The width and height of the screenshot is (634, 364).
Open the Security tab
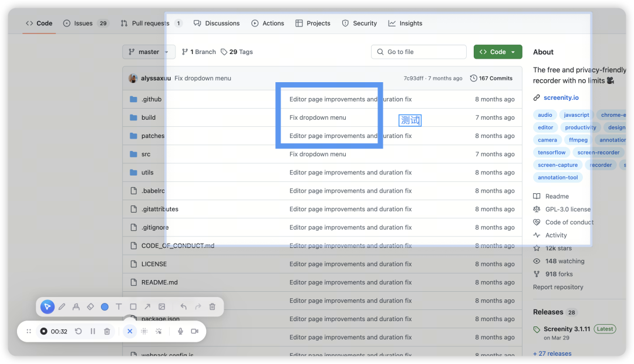pos(359,23)
